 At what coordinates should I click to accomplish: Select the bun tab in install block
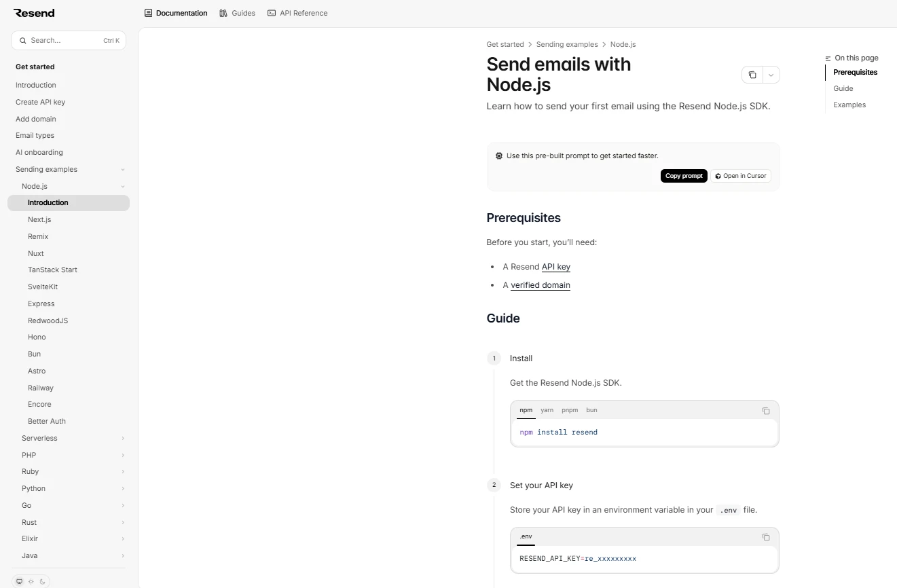pyautogui.click(x=591, y=410)
